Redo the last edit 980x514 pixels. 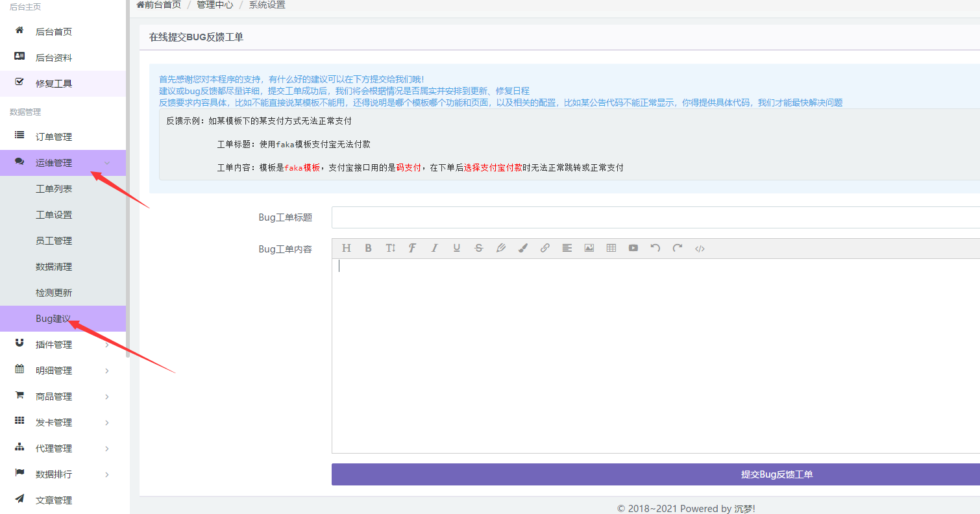click(x=677, y=248)
